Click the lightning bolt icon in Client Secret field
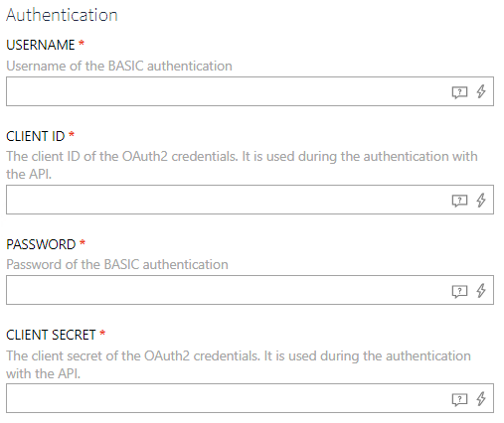Screen dimensions: 504x423 [481, 398]
